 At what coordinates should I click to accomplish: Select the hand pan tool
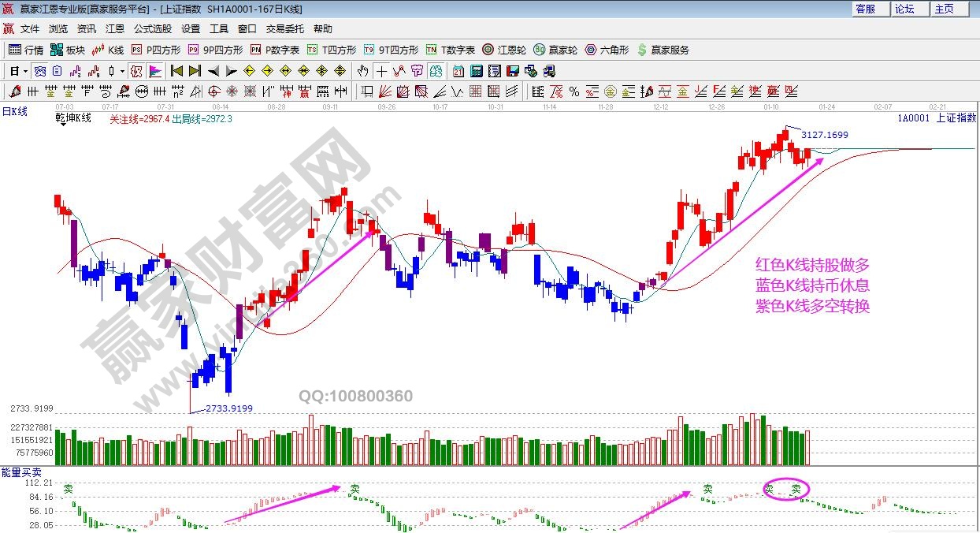click(362, 71)
